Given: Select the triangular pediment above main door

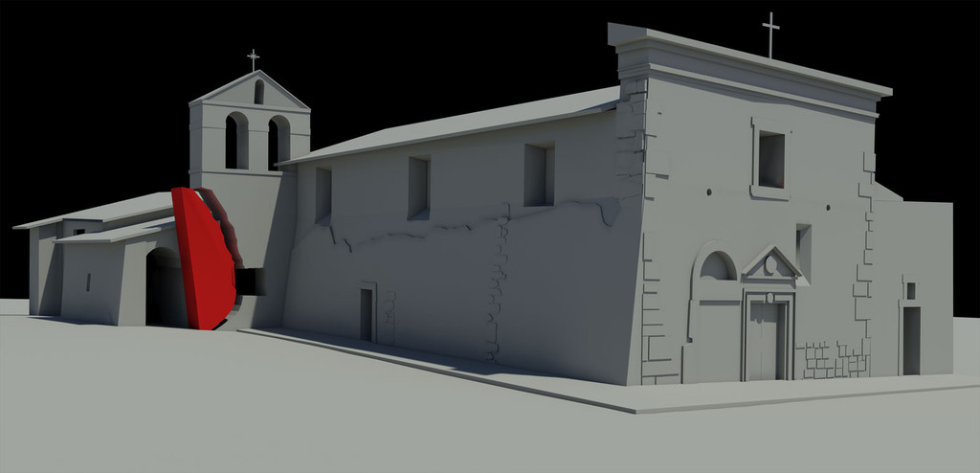Looking at the screenshot, I should [x=771, y=264].
